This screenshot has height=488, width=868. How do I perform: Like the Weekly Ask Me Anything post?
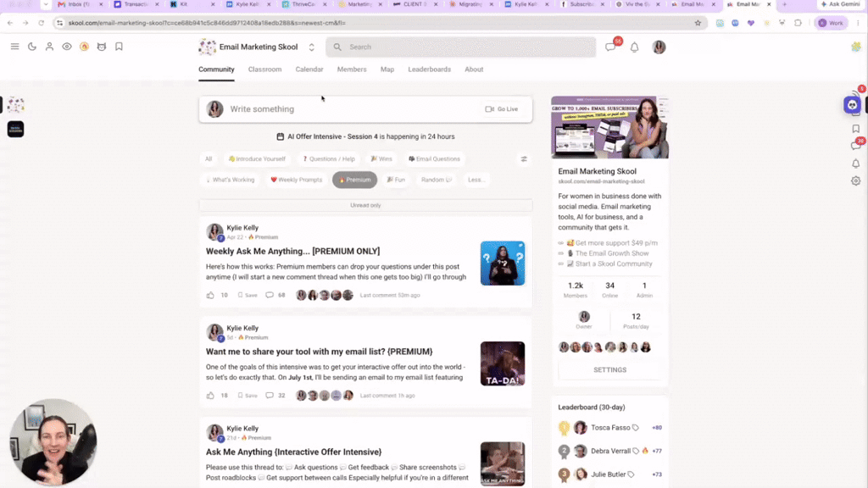coord(210,296)
